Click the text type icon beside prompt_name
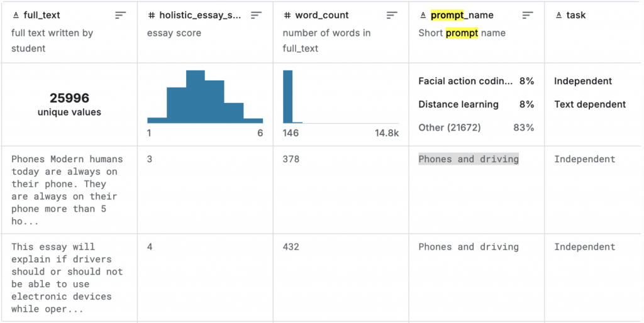The width and height of the screenshot is (644, 323). tap(423, 15)
